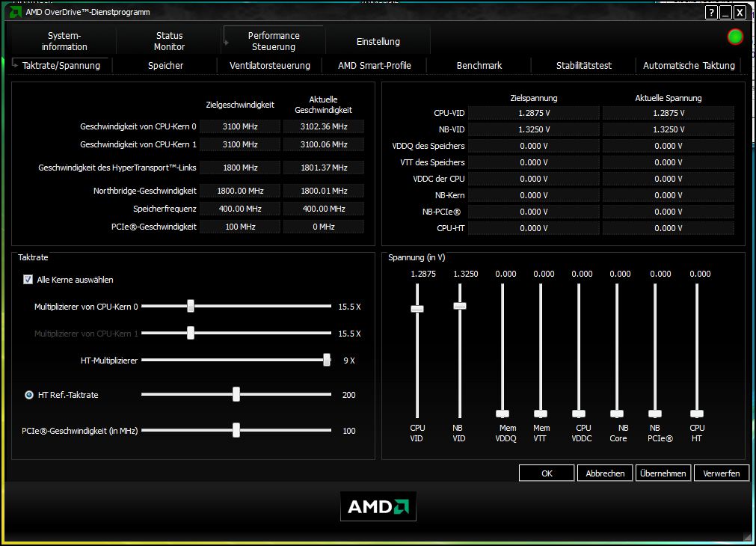
Task: Click the '9 X' HT multiplier value
Action: pos(349,361)
